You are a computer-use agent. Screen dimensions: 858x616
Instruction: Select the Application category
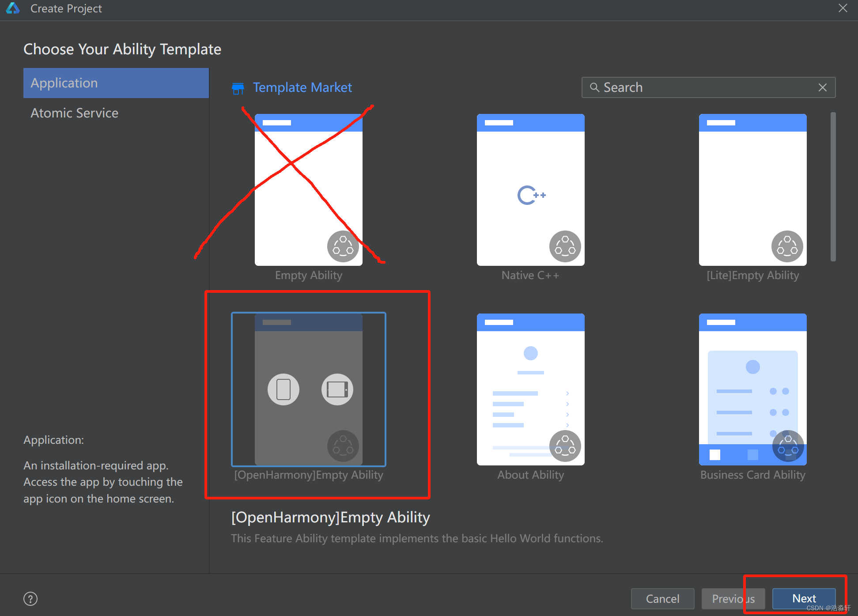coord(116,83)
